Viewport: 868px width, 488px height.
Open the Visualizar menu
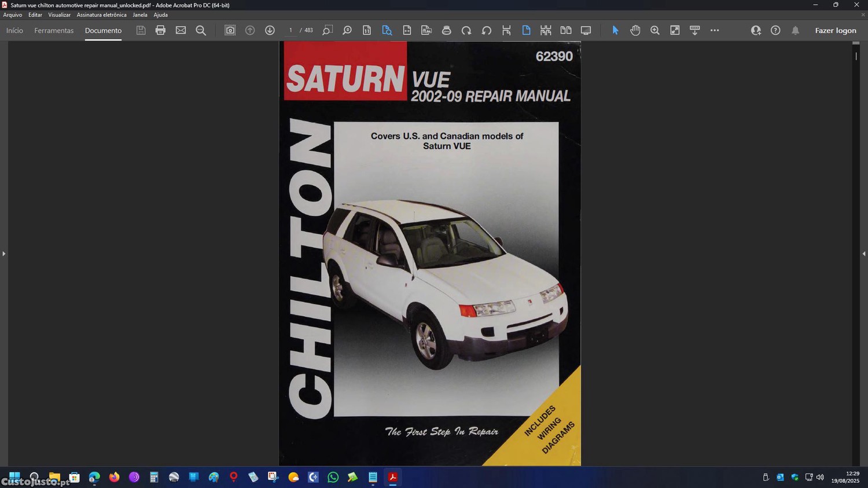click(x=59, y=15)
